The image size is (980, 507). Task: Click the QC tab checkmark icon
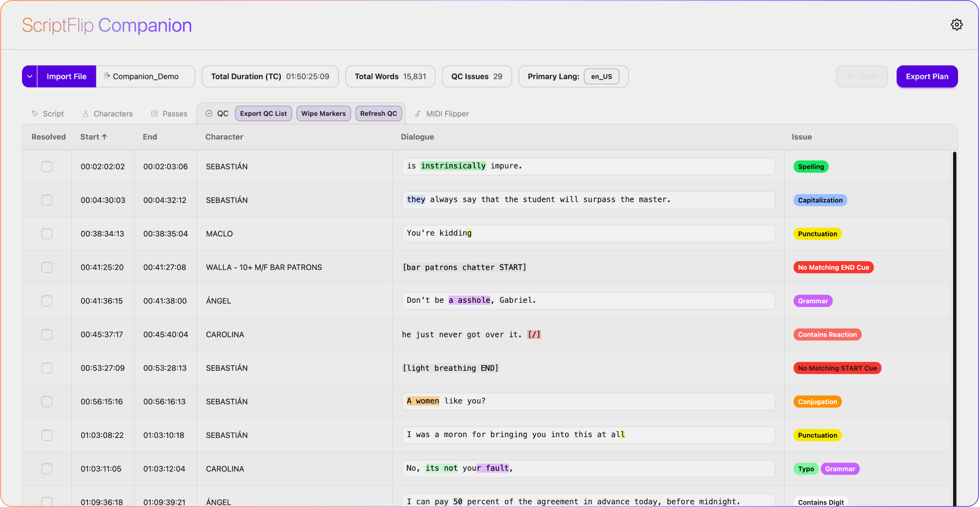[209, 114]
